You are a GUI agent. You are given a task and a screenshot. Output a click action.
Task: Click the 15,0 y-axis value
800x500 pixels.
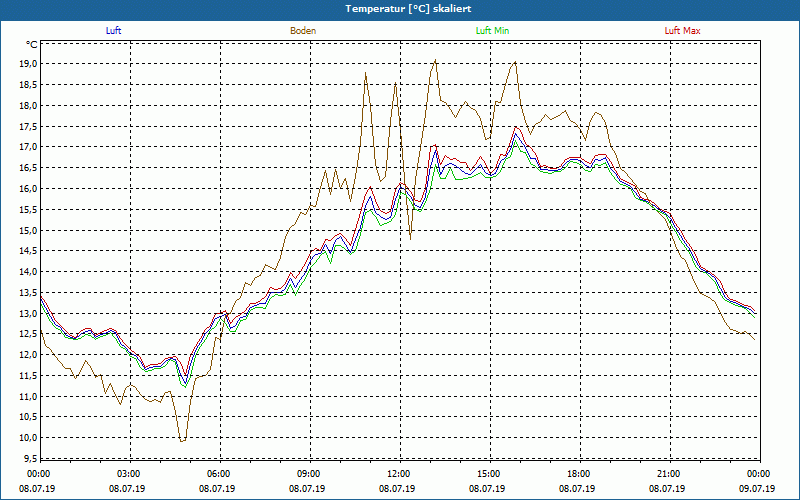pos(28,230)
